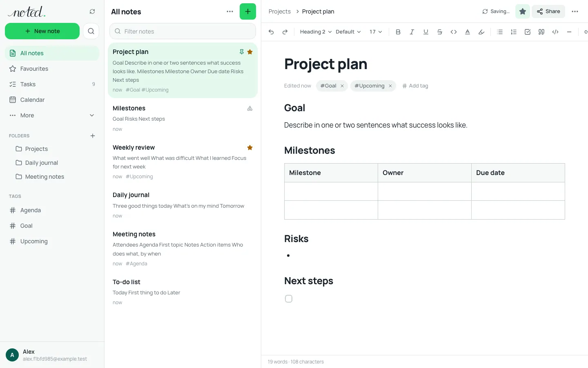Expand the More sidebar section
588x368 pixels.
click(x=52, y=115)
